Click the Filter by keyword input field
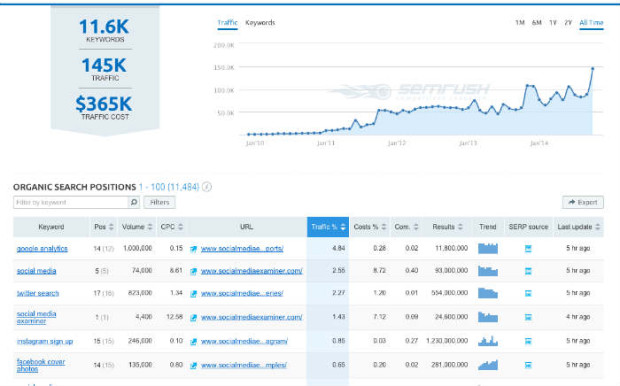This screenshot has width=620, height=386. pyautogui.click(x=71, y=202)
